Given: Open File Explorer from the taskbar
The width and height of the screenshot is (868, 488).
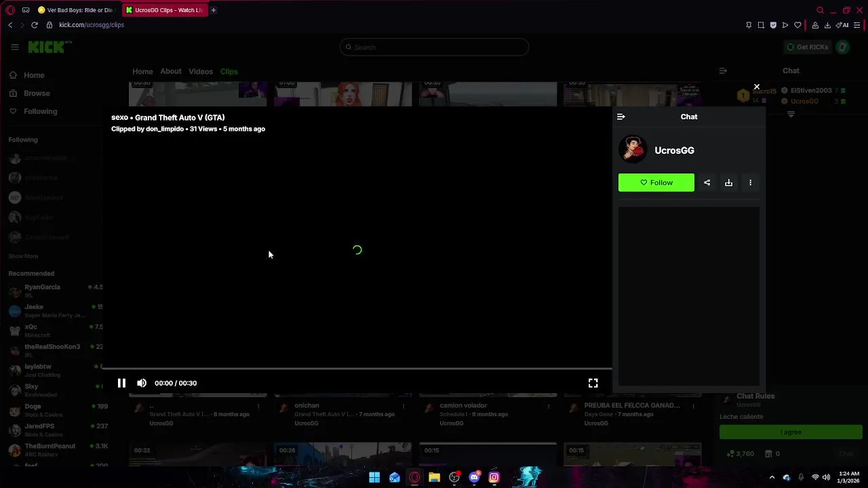Looking at the screenshot, I should point(434,477).
